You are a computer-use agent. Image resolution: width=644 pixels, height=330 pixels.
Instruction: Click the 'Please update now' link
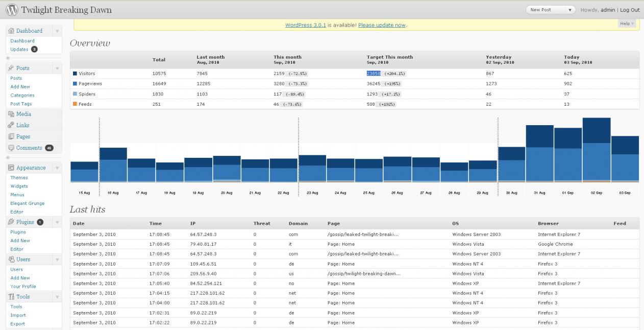point(382,25)
